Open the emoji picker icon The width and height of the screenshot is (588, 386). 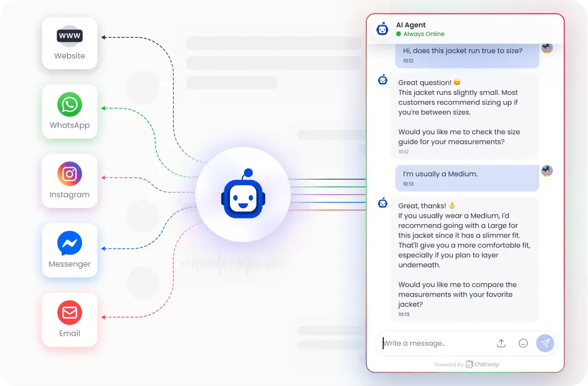(523, 344)
